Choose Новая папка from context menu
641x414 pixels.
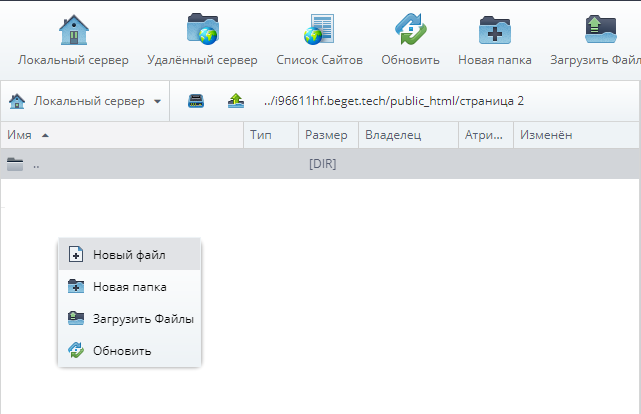click(129, 286)
